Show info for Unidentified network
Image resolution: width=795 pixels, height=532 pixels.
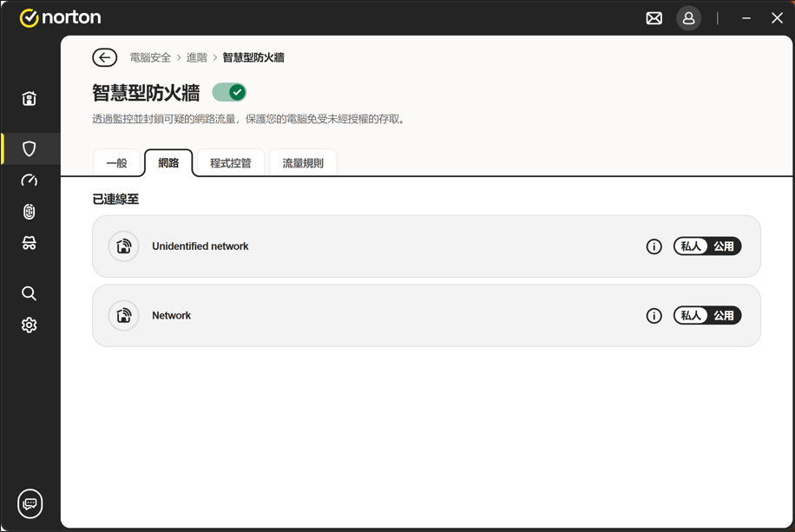click(x=654, y=246)
